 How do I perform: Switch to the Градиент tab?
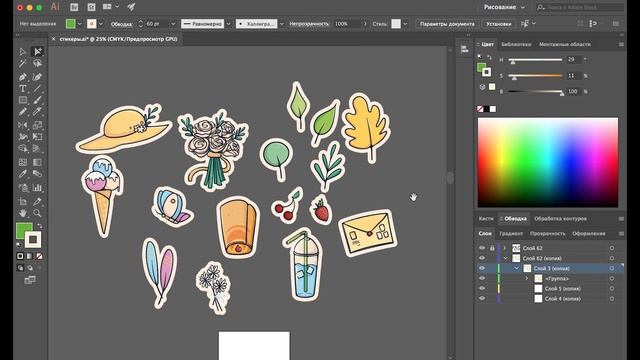[x=511, y=233]
